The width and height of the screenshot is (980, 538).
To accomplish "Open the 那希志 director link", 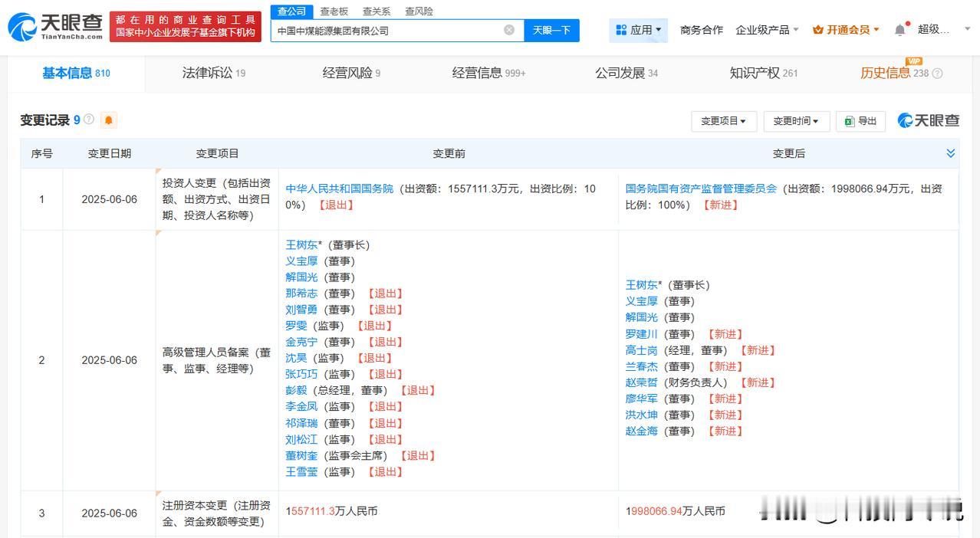I will (x=301, y=294).
